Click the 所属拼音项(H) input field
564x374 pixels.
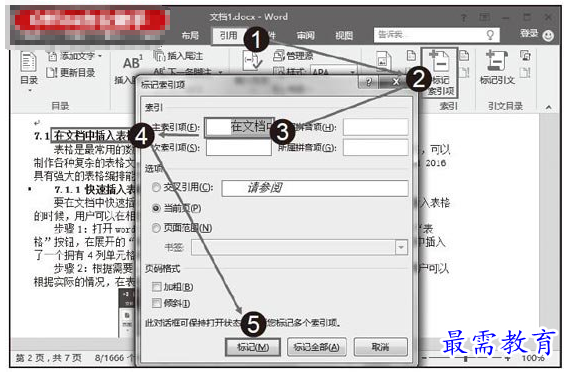click(x=376, y=127)
